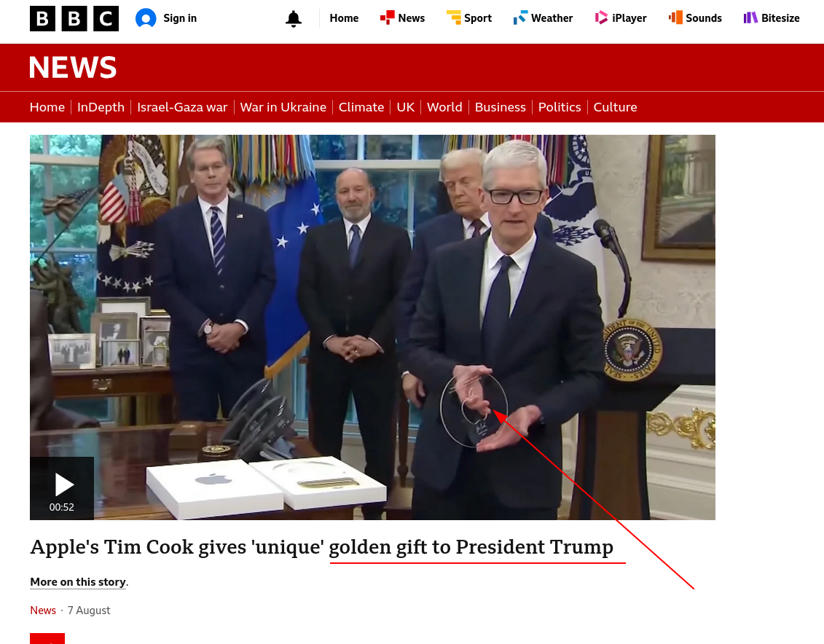Viewport: 824px width, 644px height.
Task: Play the 00:52 video
Action: [x=62, y=488]
